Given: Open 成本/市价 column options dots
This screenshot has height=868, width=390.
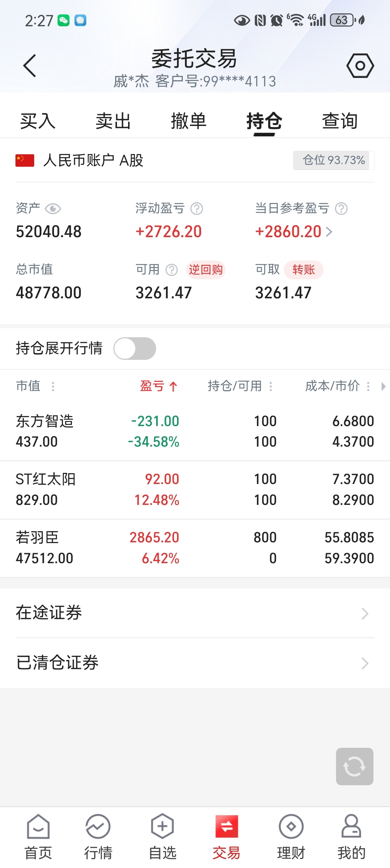Looking at the screenshot, I should click(x=368, y=386).
